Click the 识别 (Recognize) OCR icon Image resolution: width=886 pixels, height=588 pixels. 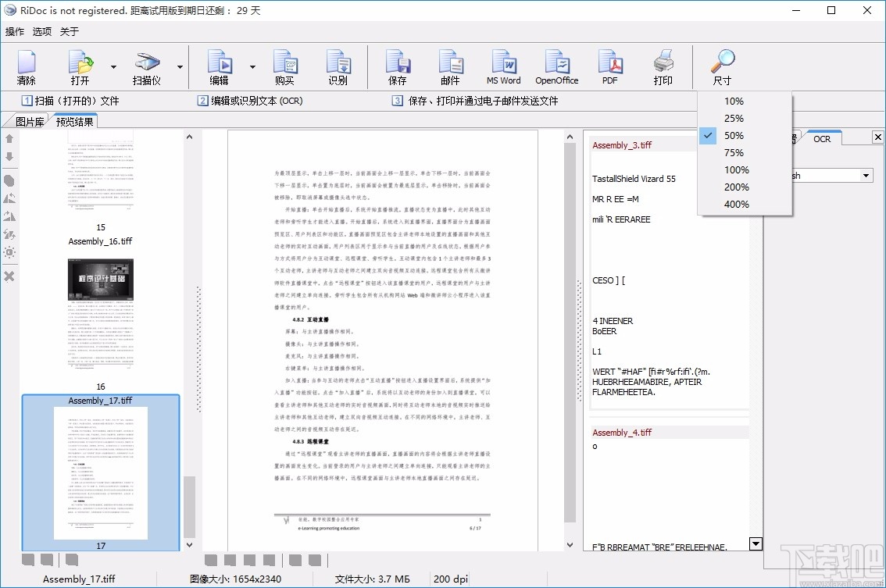point(338,67)
